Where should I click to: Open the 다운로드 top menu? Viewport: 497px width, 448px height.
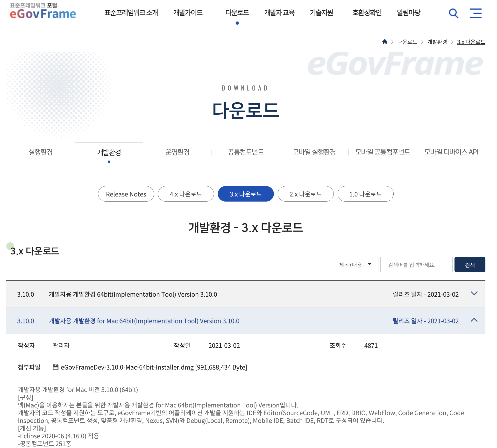pyautogui.click(x=237, y=13)
